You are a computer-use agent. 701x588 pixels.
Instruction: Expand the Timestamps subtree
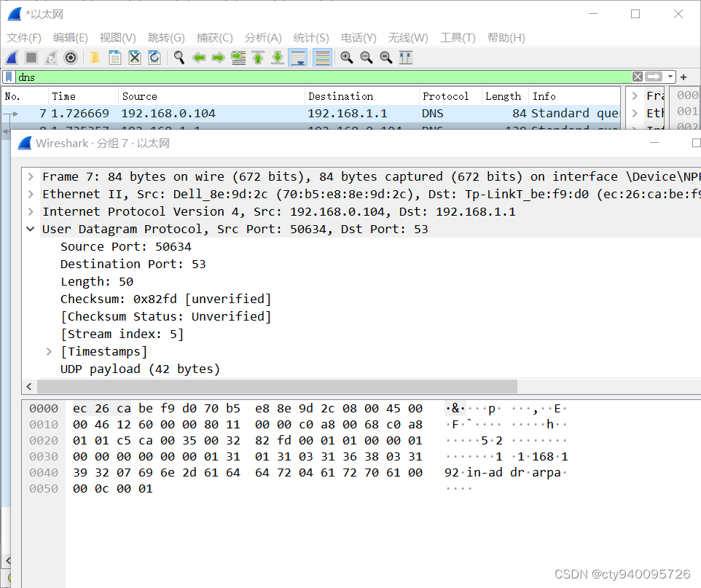tap(49, 351)
